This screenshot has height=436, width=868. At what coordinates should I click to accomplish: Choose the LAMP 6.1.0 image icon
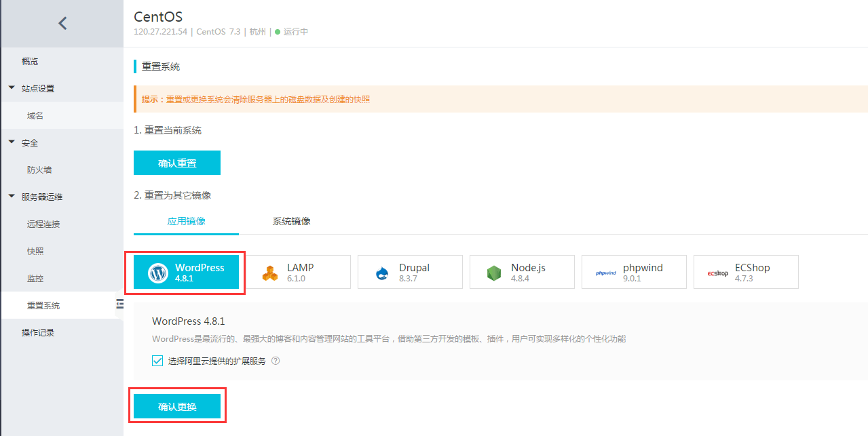click(x=270, y=273)
